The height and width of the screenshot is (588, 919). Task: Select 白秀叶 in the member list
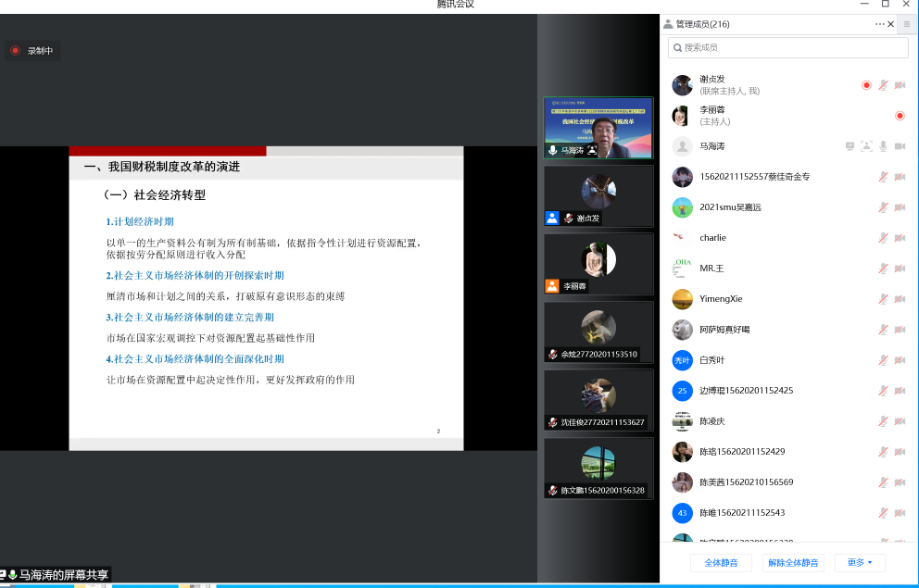(713, 360)
